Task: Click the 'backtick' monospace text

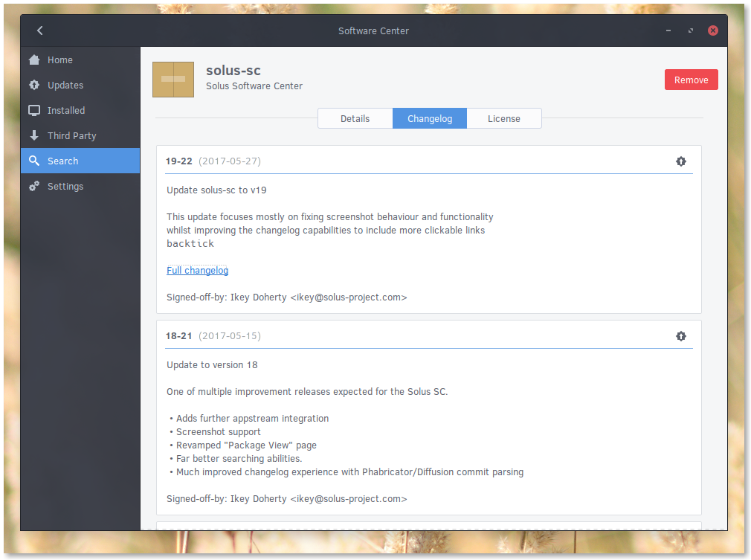Action: (190, 244)
